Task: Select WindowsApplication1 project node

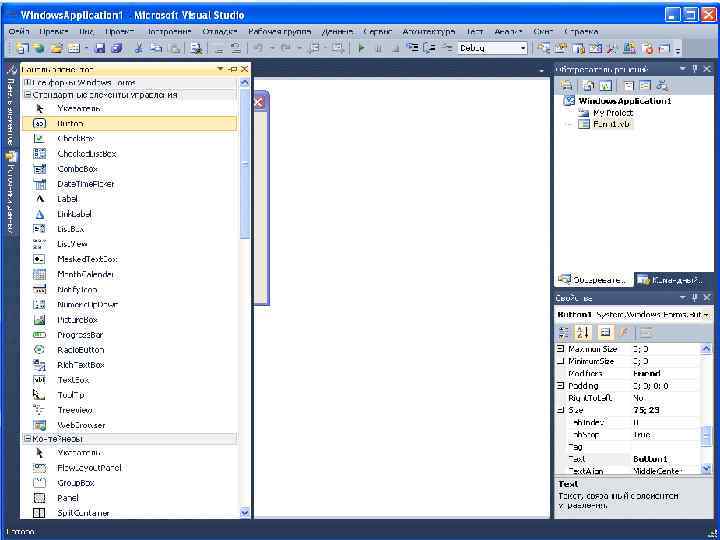Action: pos(624,101)
